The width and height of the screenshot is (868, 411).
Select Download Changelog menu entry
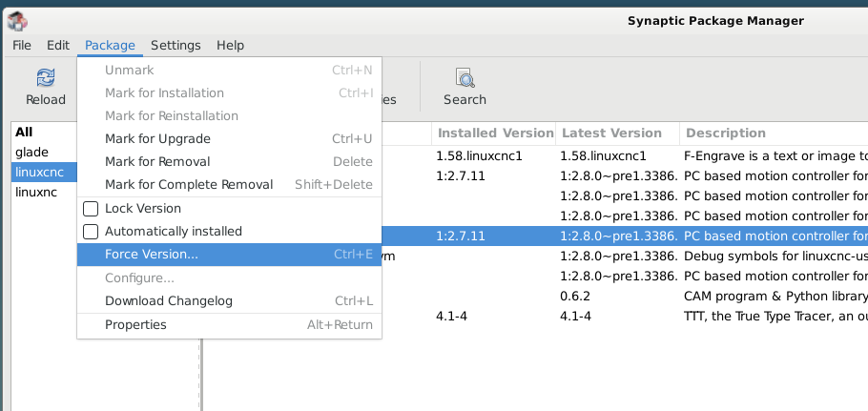click(229, 301)
